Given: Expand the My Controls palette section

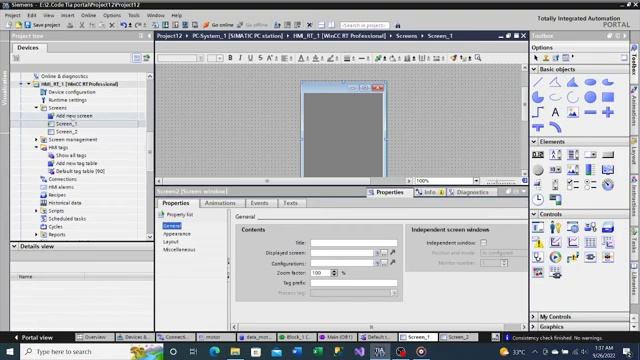Looking at the screenshot, I should (533, 317).
